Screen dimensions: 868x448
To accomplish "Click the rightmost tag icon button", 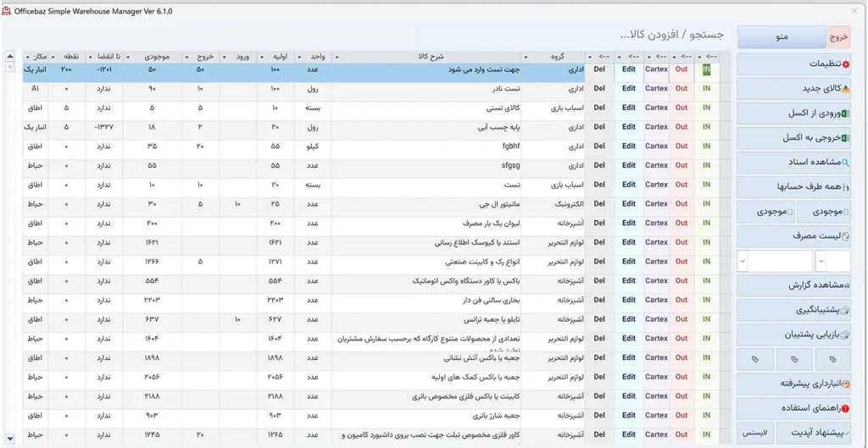I will coord(832,360).
